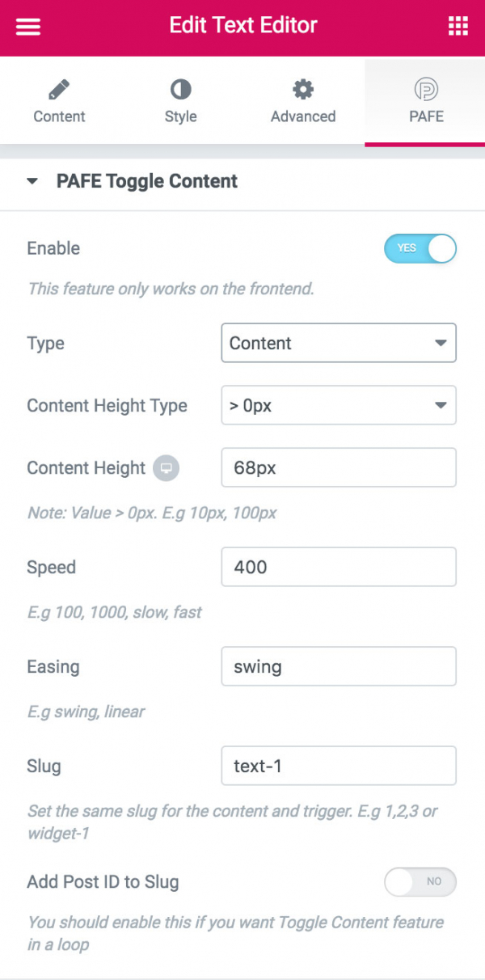Collapse the PAFE Toggle Content section
This screenshot has height=980, width=485.
tap(32, 181)
